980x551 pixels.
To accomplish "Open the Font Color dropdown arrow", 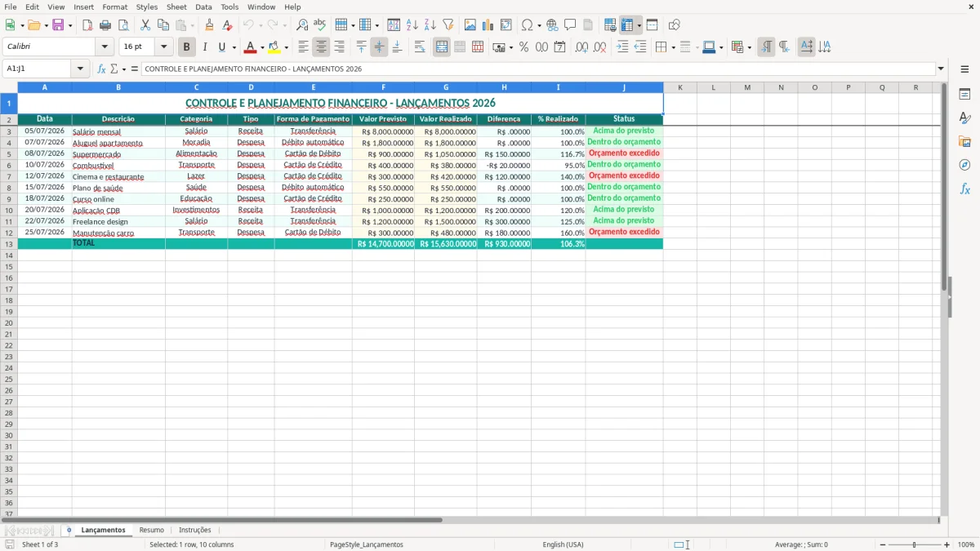I will click(262, 47).
